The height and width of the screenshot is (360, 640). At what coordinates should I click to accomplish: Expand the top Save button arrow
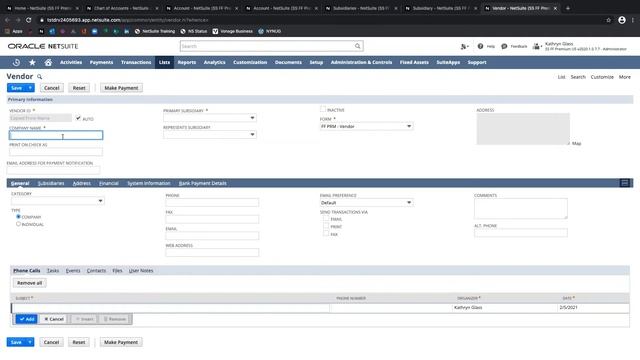tap(30, 88)
